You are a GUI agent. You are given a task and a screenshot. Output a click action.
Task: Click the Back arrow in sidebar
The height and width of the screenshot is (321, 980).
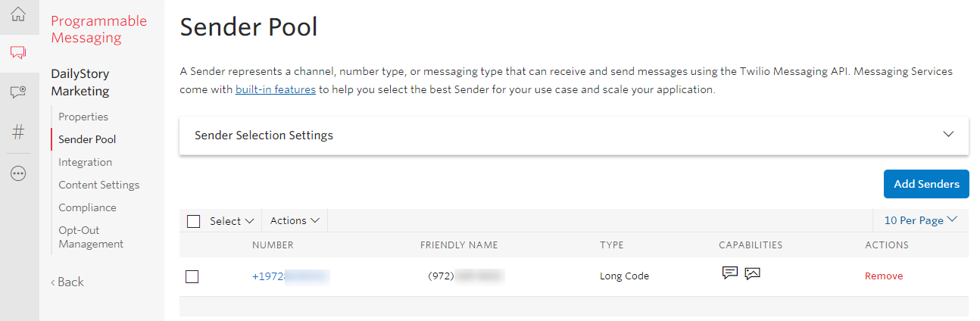click(x=67, y=282)
